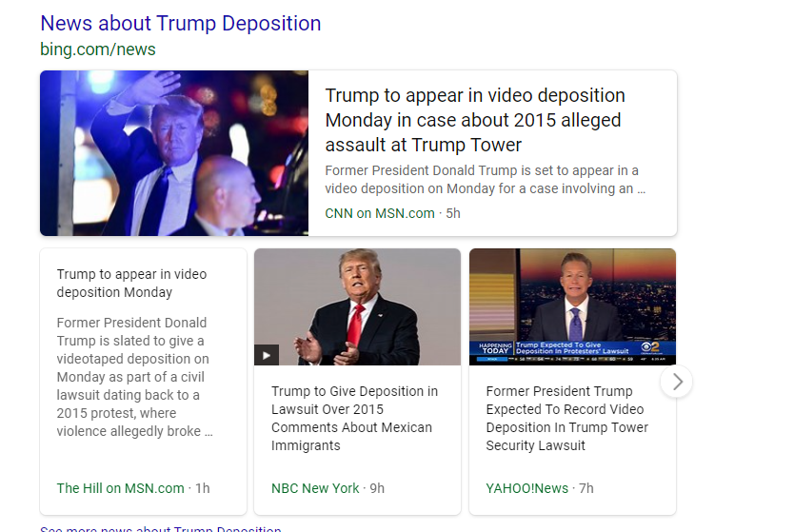This screenshot has height=532, width=794.
Task: Click the 'CNN on MSN.com' source label
Action: [x=380, y=213]
